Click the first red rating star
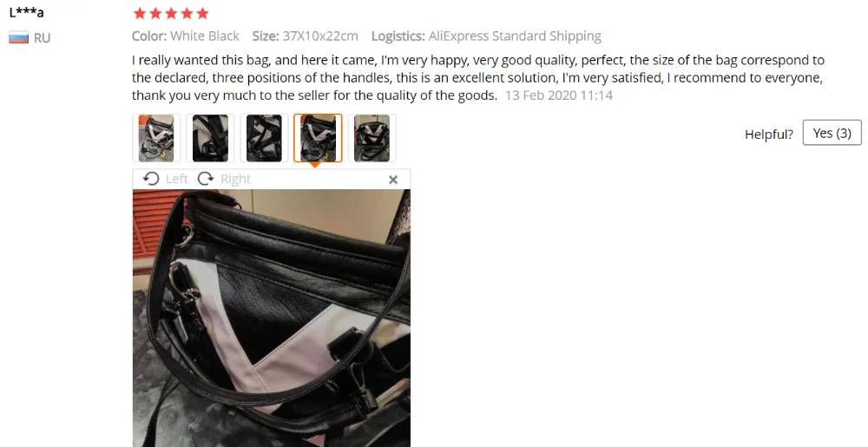 [x=140, y=13]
